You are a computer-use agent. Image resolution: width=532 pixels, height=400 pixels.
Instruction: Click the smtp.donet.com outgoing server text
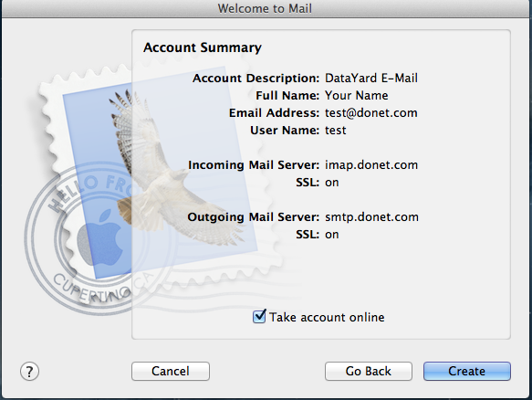point(372,217)
